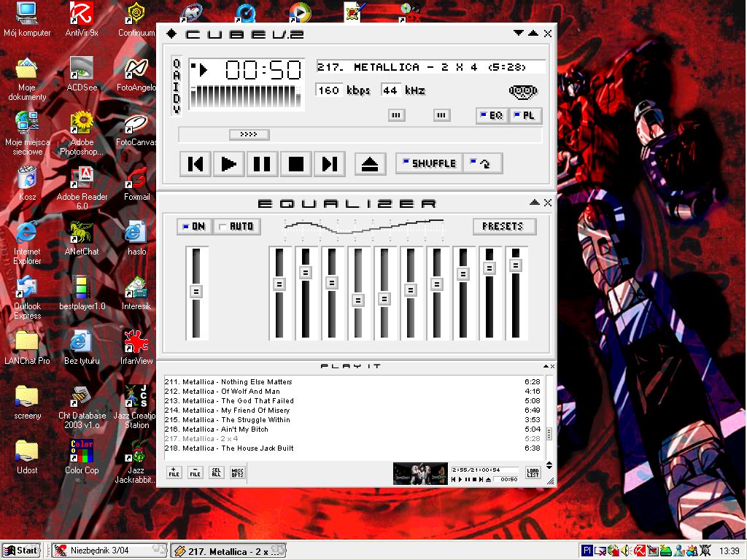Open the IrfanView desktop shortcut
The image size is (747, 560).
pyautogui.click(x=136, y=346)
